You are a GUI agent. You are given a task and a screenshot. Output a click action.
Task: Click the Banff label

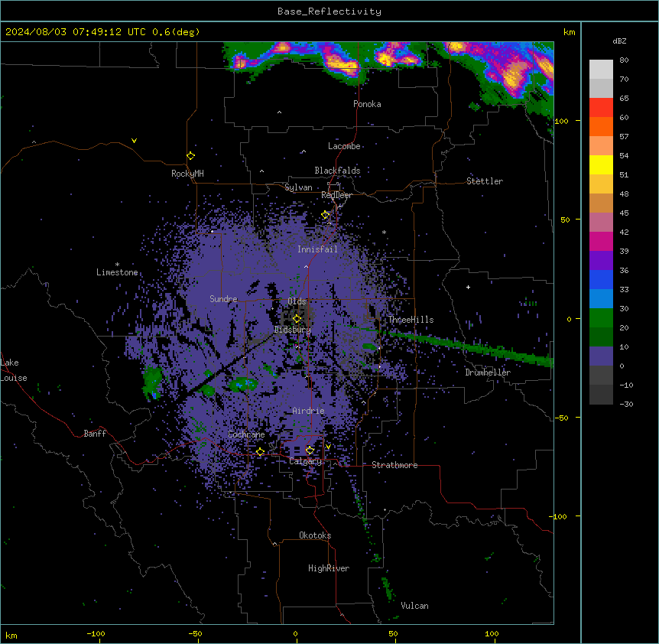click(x=95, y=434)
